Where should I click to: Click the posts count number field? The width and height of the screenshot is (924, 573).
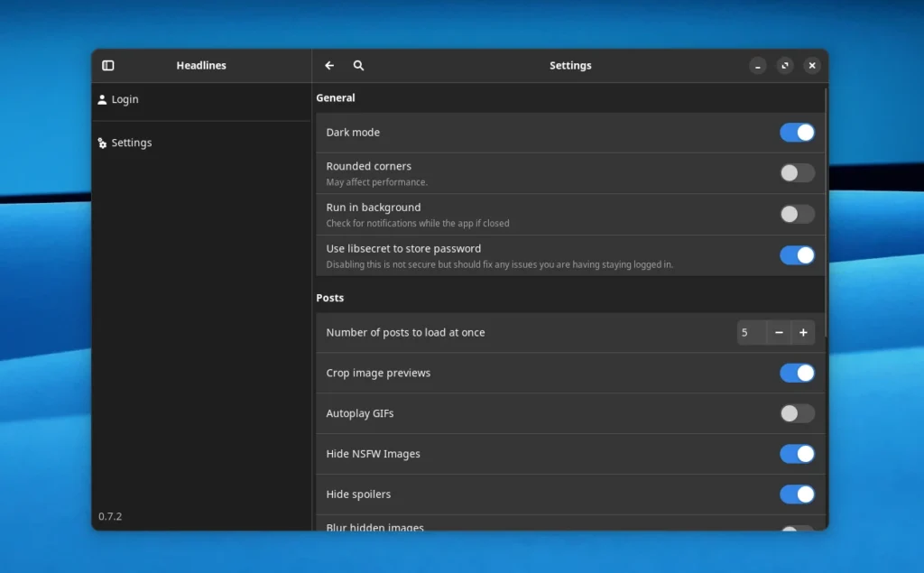pyautogui.click(x=751, y=333)
